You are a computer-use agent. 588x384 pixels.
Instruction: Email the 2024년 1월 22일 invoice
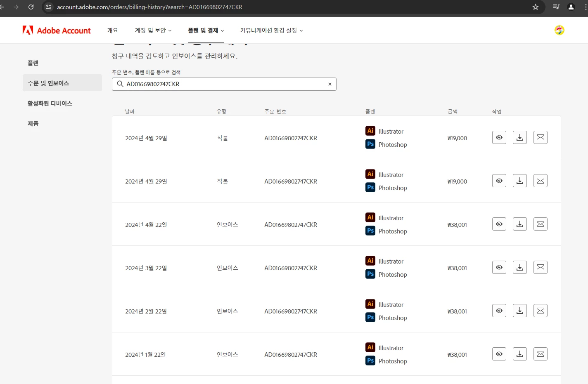[540, 354]
